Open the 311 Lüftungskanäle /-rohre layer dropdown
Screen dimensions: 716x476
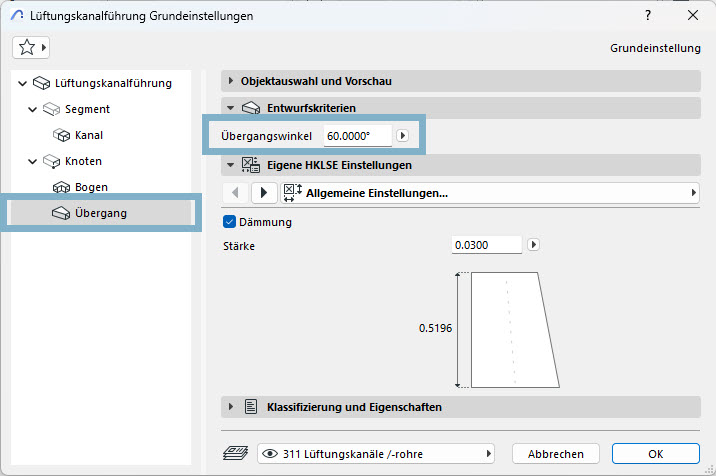coord(375,454)
